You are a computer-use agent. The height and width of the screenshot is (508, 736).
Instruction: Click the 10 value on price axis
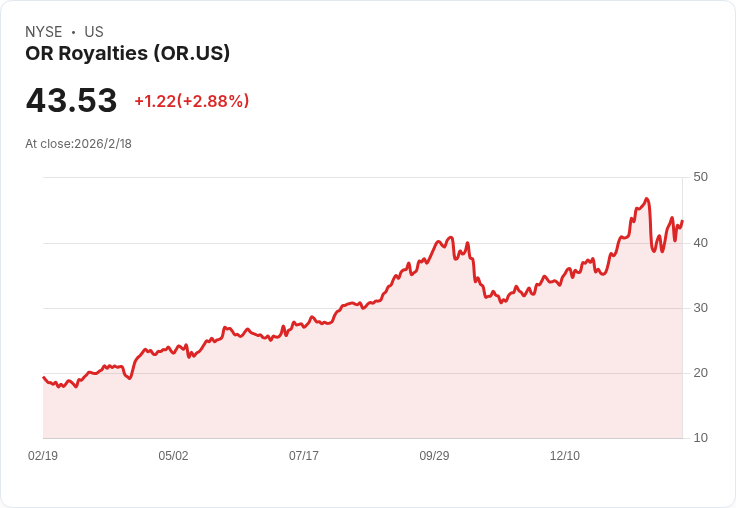coord(700,438)
